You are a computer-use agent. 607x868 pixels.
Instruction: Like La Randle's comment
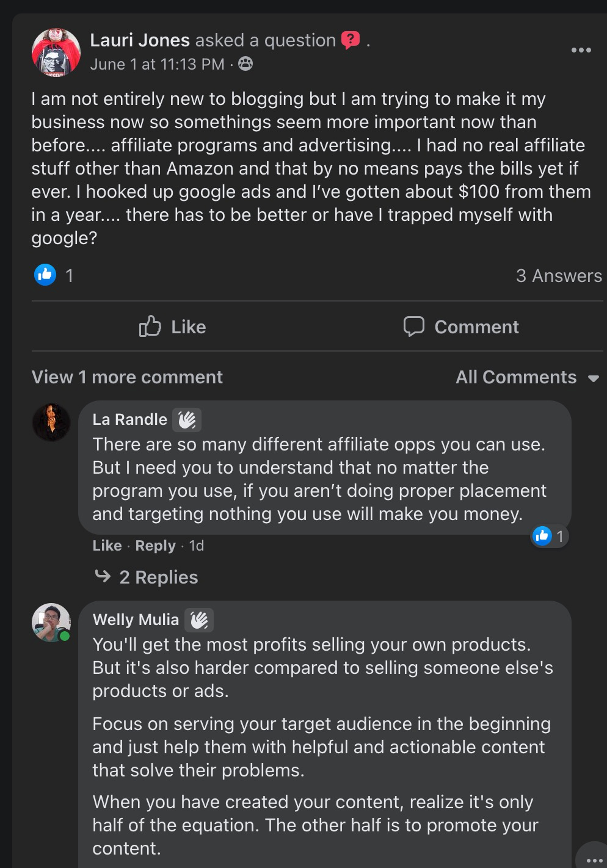107,546
